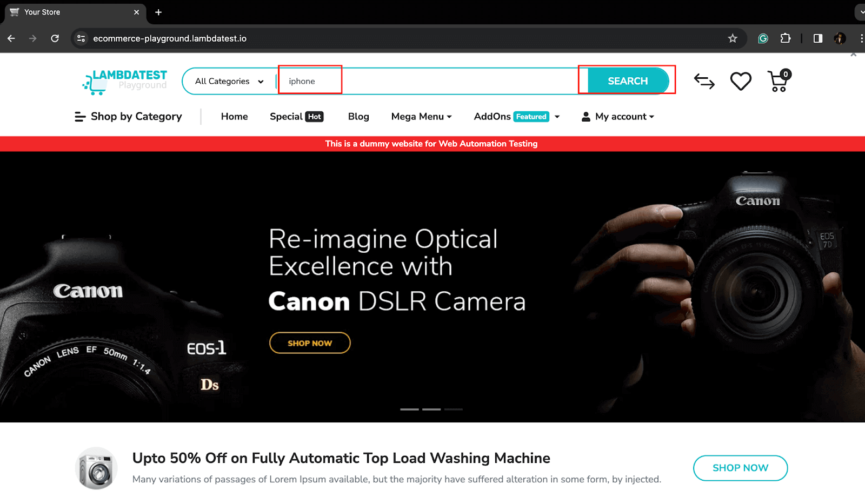Open the wishlist heart icon
This screenshot has width=865, height=504.
(x=741, y=82)
